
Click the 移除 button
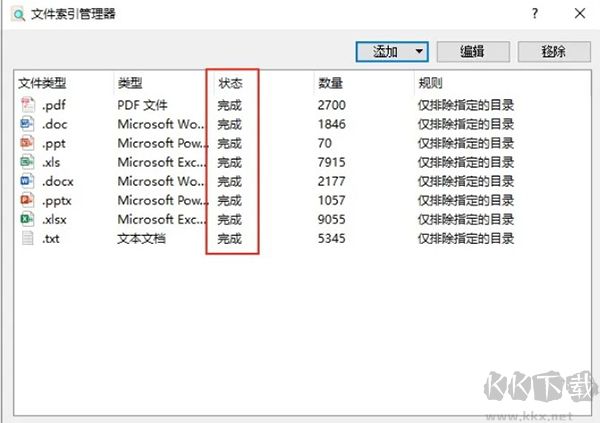[x=554, y=51]
